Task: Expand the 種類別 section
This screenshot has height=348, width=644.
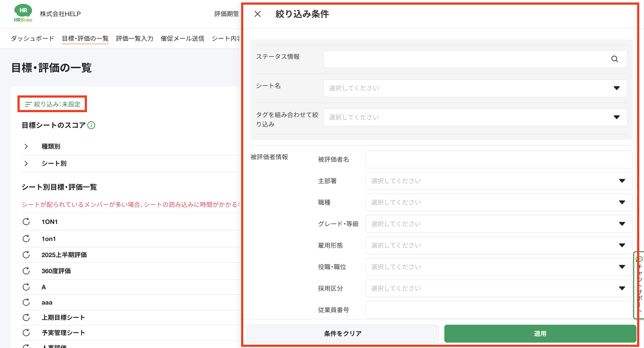Action: [26, 146]
